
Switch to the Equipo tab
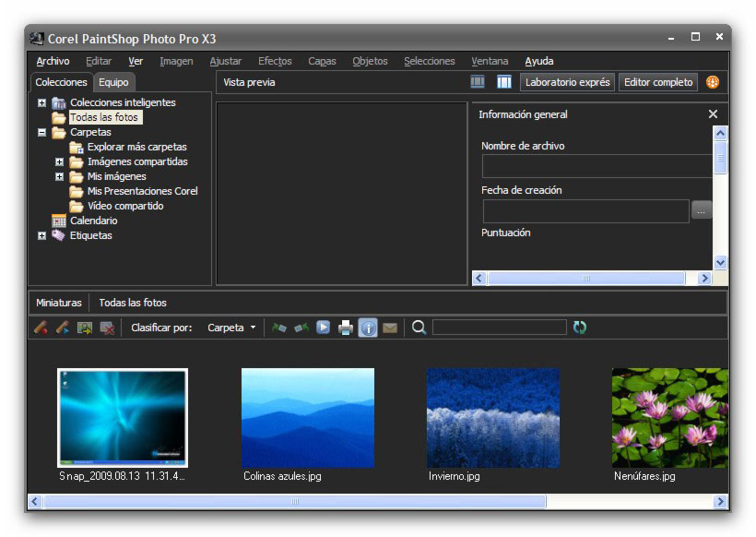[x=113, y=82]
